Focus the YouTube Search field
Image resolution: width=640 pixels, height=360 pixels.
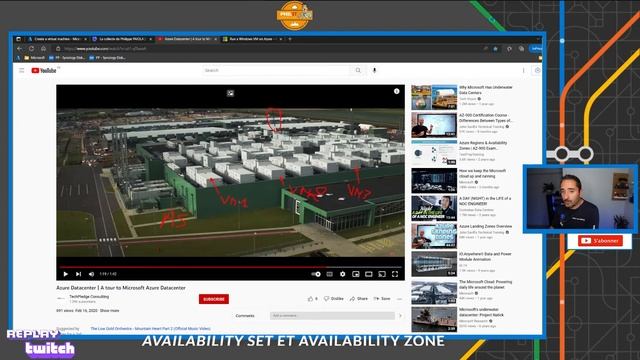(x=277, y=70)
